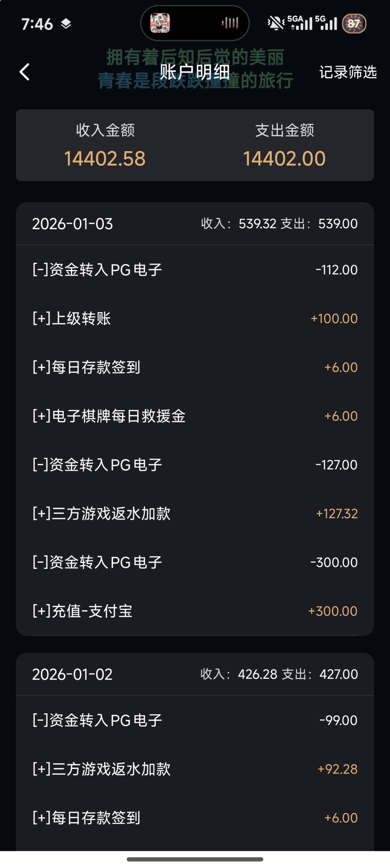Tap the 2026-01-02 date header
The image size is (390, 868).
pyautogui.click(x=72, y=674)
